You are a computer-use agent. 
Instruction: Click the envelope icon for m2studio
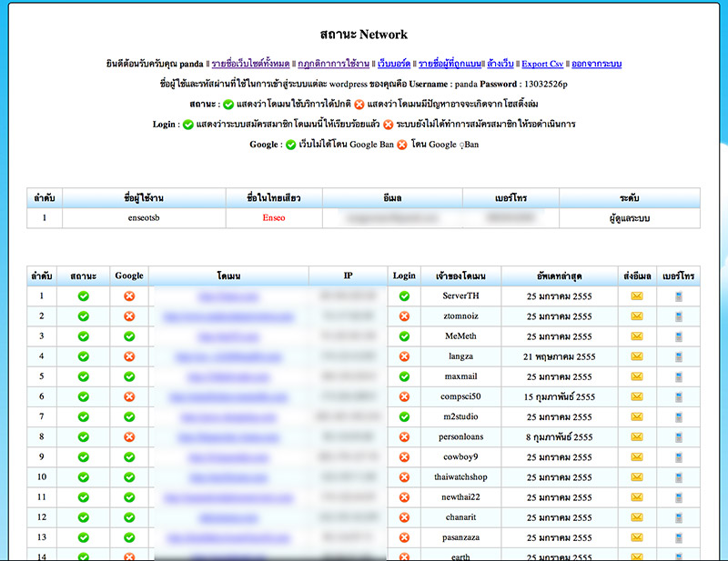(x=636, y=416)
